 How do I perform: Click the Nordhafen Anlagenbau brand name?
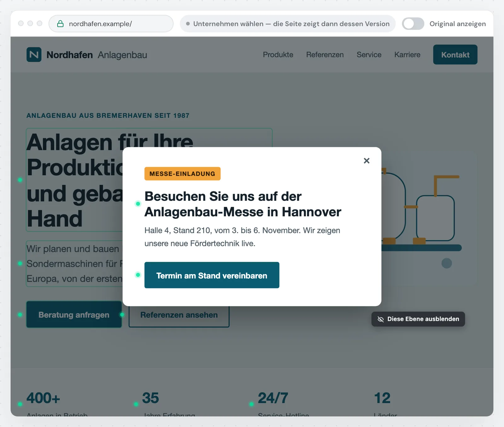[x=97, y=55]
